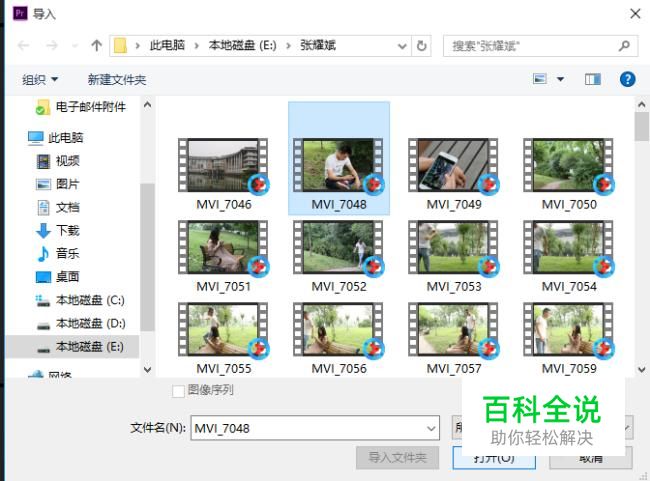The width and height of the screenshot is (650, 481).
Task: Expand the 文件名 dropdown arrow
Action: click(x=432, y=428)
